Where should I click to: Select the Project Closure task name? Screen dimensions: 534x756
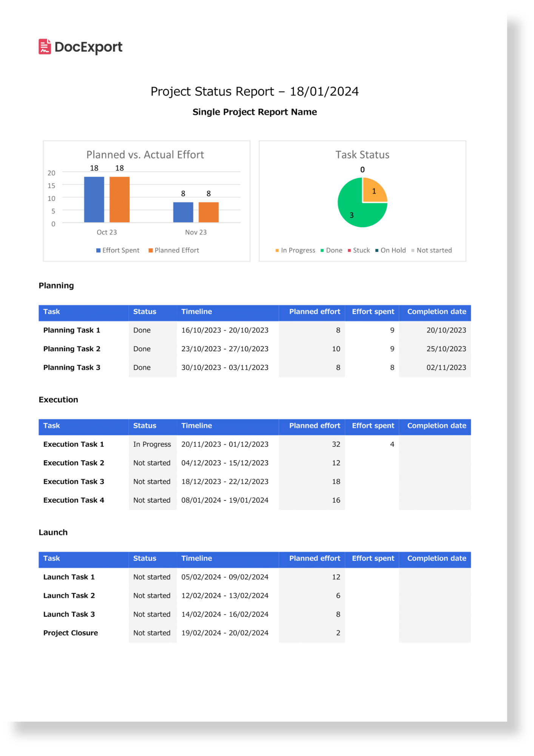71,633
